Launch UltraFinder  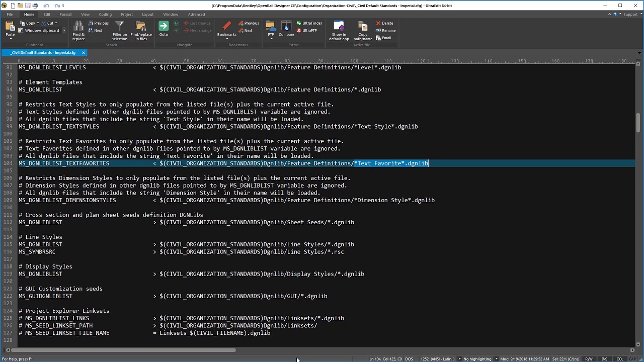tap(309, 23)
